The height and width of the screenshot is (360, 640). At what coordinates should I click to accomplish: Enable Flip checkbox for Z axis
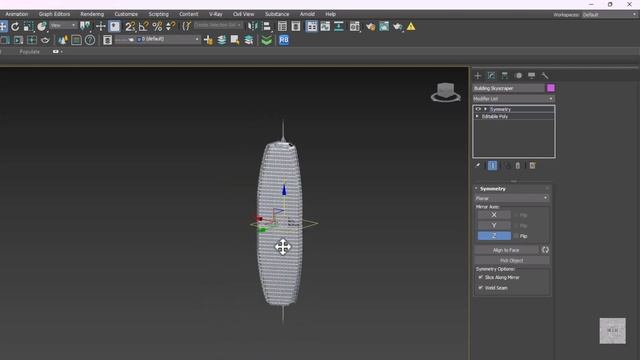(x=516, y=236)
